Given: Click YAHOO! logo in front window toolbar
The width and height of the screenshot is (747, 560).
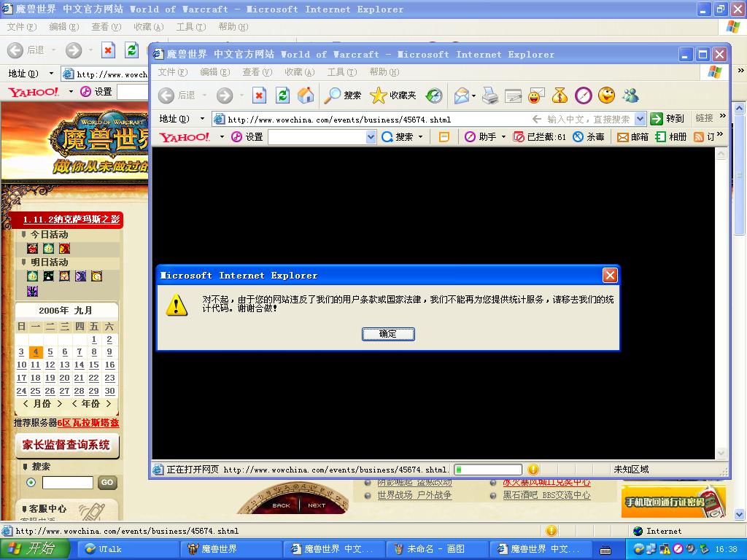Looking at the screenshot, I should [184, 137].
